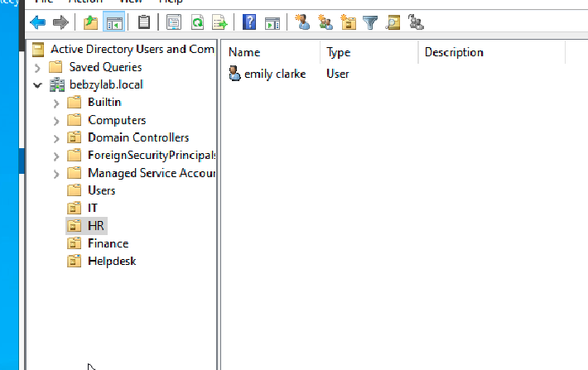Sort by Name column header

[270, 52]
